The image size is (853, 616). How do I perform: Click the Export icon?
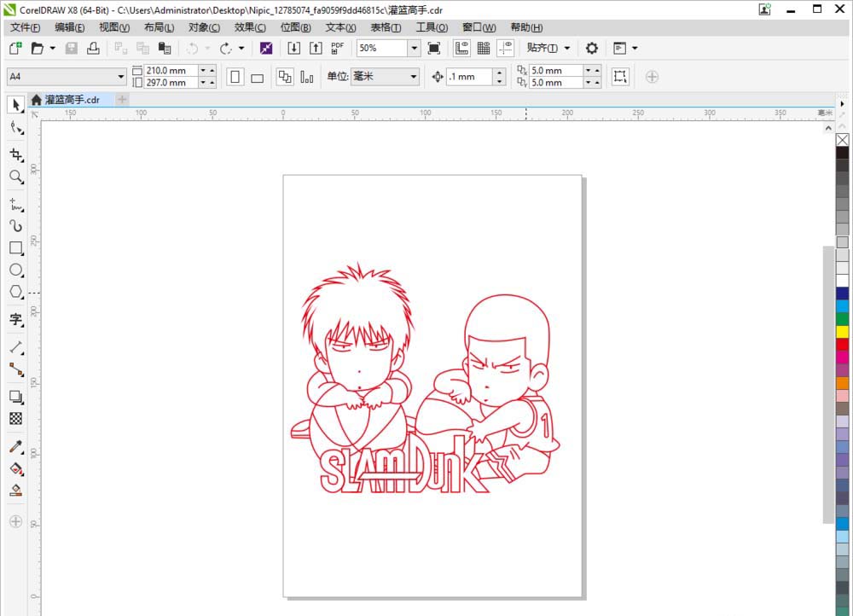click(316, 48)
